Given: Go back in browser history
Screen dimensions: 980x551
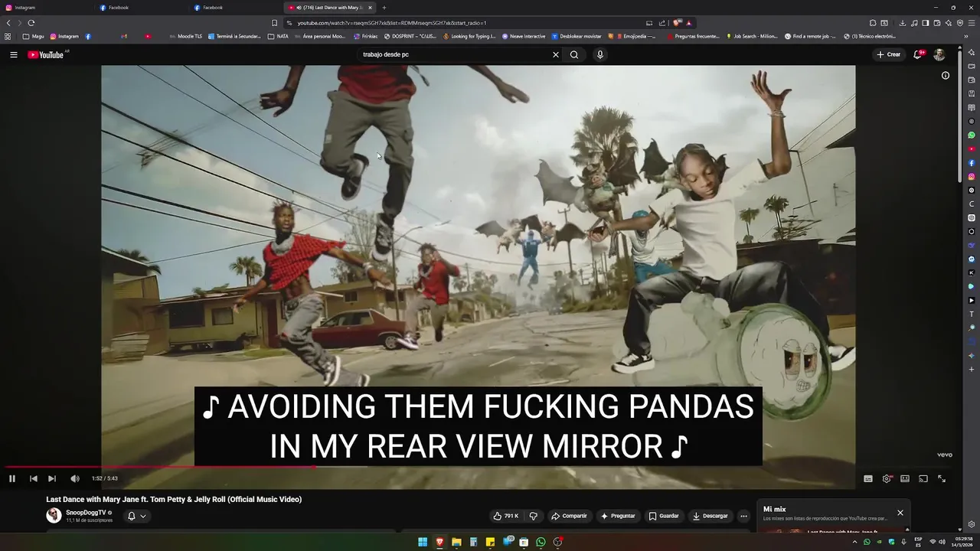Looking at the screenshot, I should click(x=8, y=23).
